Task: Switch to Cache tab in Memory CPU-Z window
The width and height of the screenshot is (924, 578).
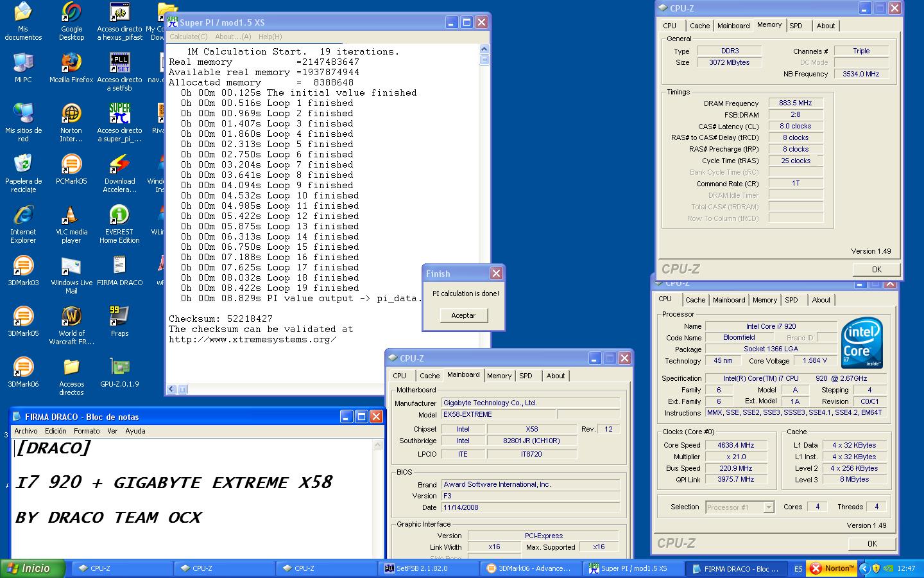Action: click(x=700, y=26)
